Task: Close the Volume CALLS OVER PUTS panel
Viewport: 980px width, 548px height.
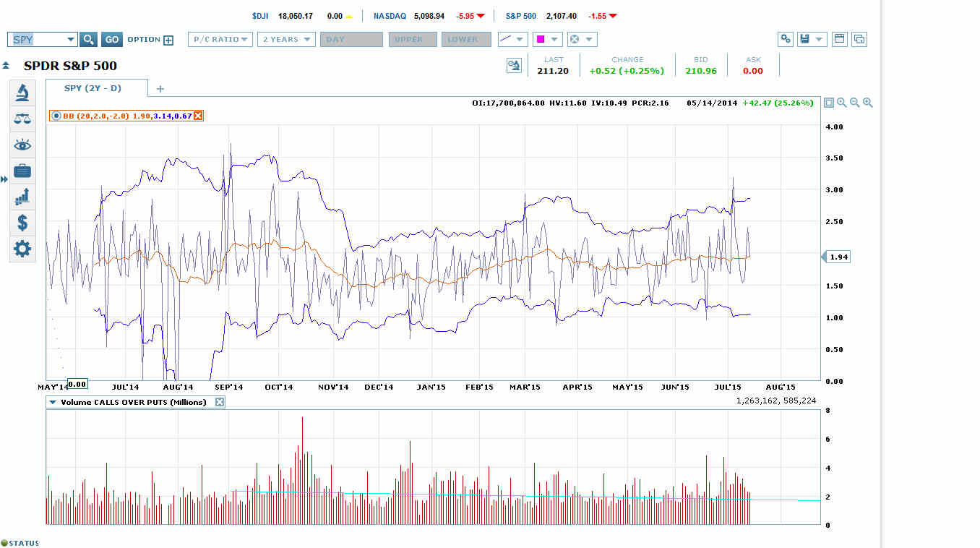Action: (220, 402)
